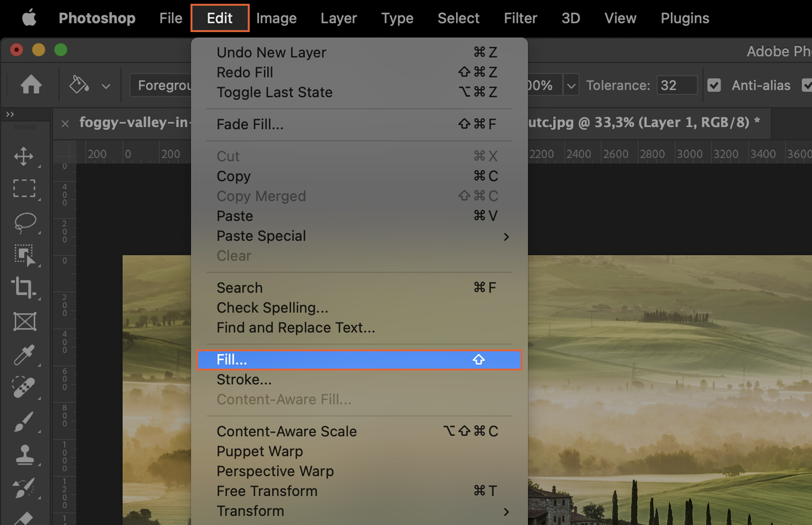Select the Eyedropper tool
The image size is (812, 525).
pos(24,355)
